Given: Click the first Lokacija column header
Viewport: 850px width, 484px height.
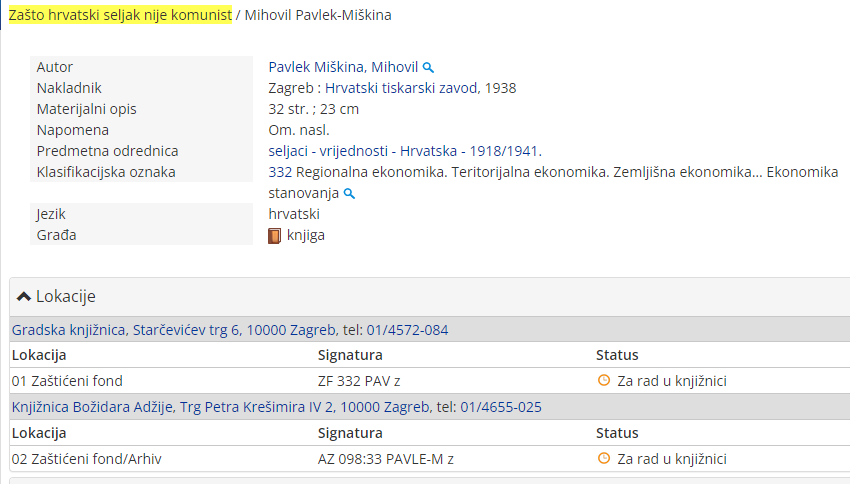Looking at the screenshot, I should click(x=39, y=355).
